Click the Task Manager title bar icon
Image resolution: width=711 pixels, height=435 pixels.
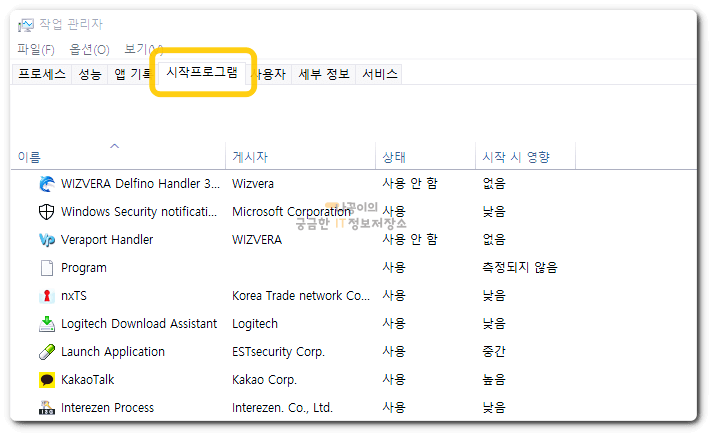pos(26,25)
